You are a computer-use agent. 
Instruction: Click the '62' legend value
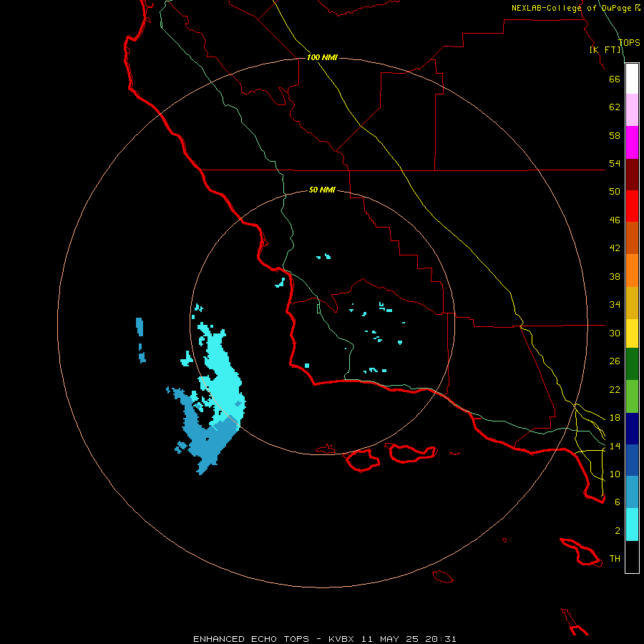(615, 107)
